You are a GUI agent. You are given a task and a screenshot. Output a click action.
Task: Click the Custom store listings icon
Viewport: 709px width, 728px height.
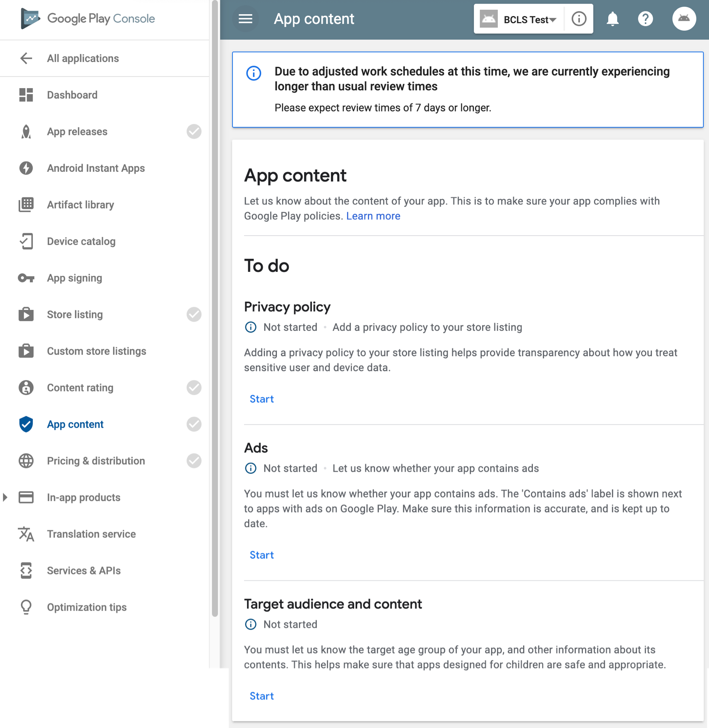26,351
